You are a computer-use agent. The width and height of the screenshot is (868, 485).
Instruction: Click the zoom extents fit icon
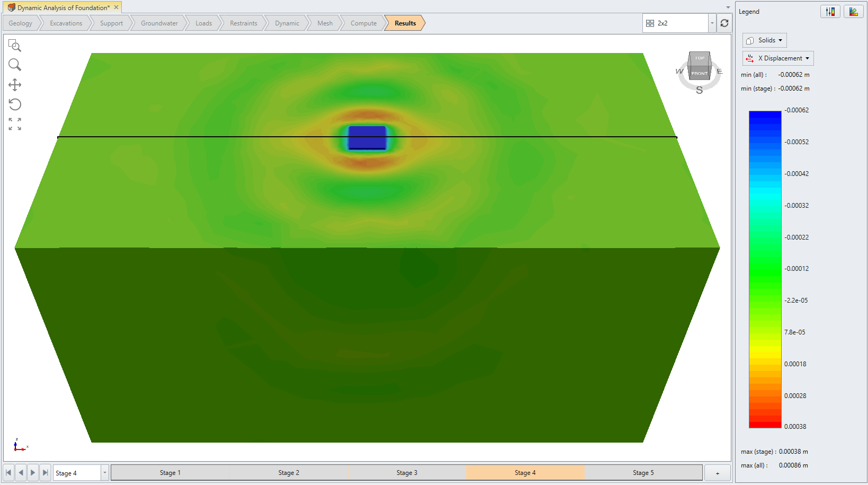15,124
